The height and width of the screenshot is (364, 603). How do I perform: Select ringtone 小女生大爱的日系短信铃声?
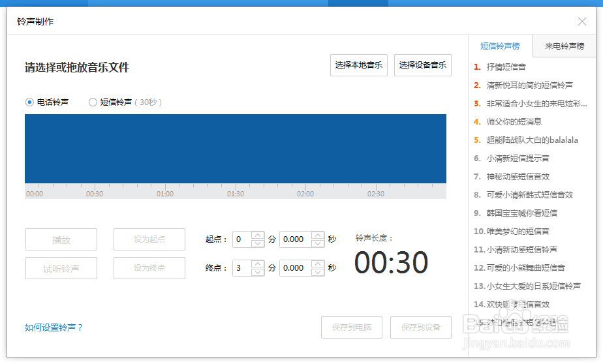click(533, 286)
